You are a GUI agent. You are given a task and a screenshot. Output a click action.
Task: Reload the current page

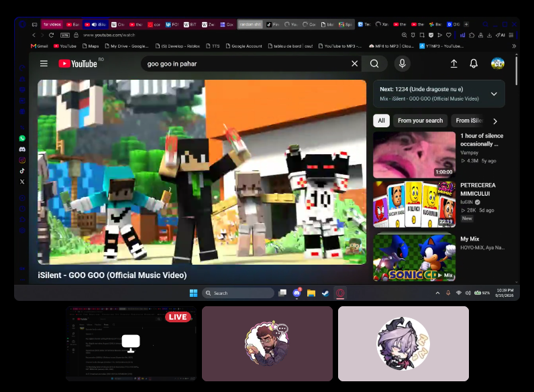[52, 35]
